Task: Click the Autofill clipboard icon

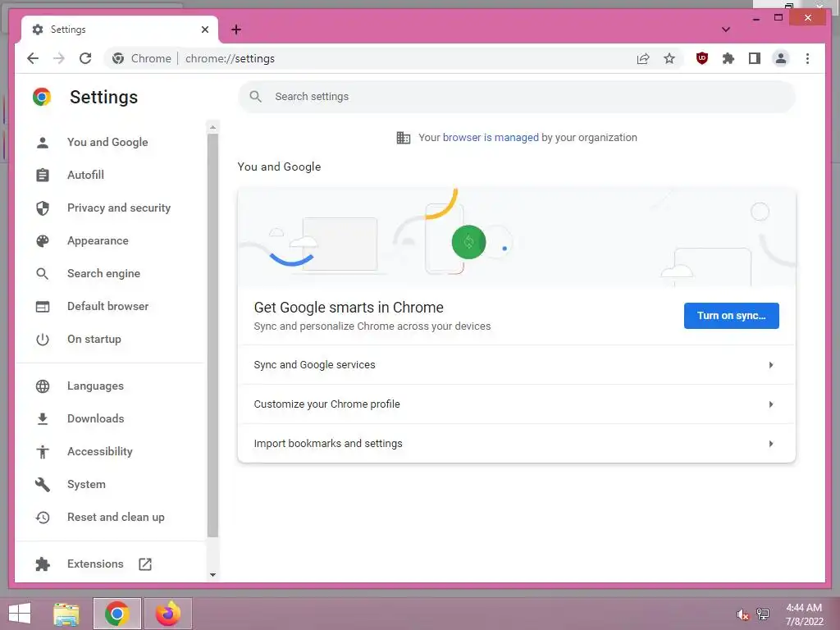Action: (43, 176)
